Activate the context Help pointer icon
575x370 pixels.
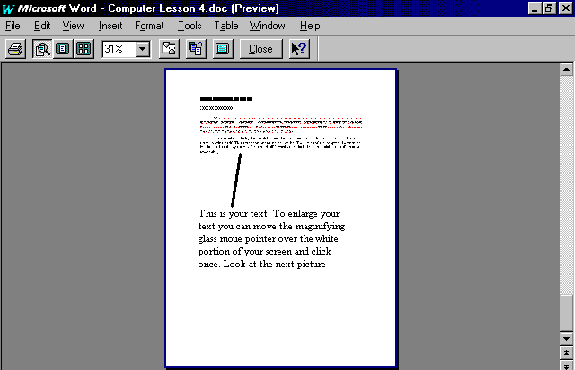coord(299,49)
